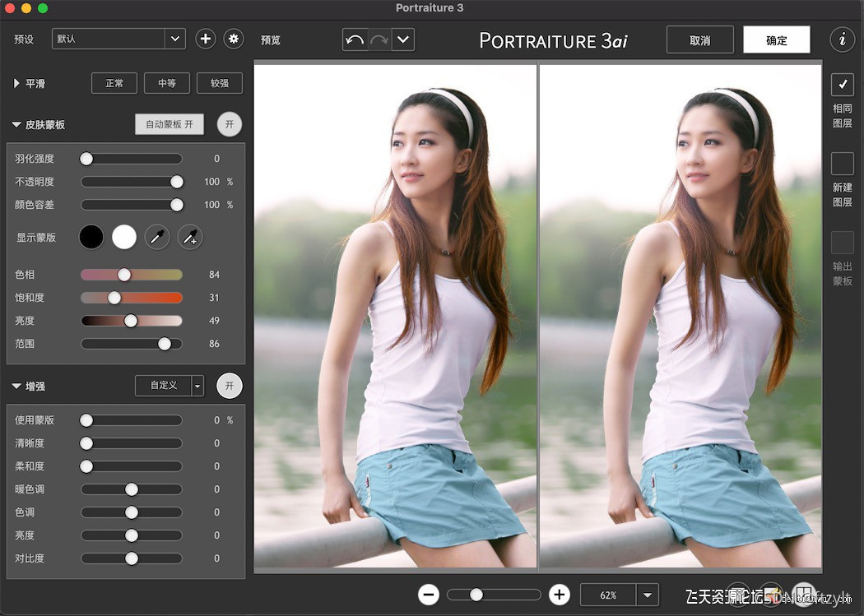
Task: Click the 取消 button
Action: point(699,40)
